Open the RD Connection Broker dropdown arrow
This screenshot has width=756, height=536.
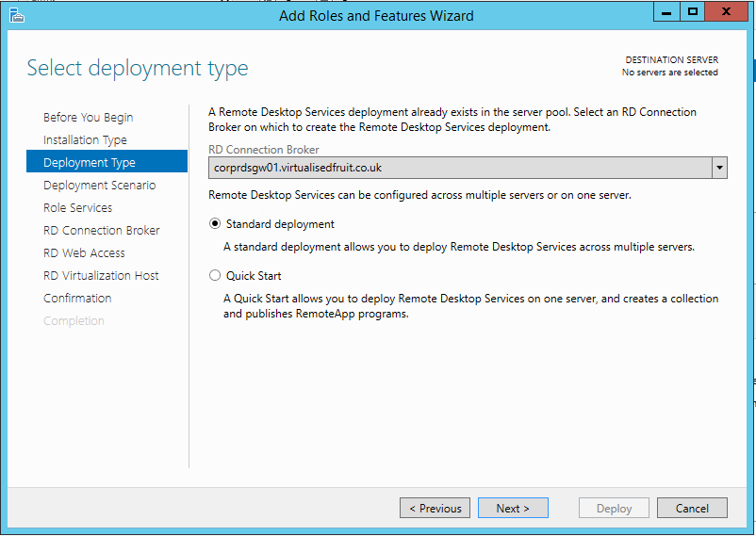tap(719, 168)
